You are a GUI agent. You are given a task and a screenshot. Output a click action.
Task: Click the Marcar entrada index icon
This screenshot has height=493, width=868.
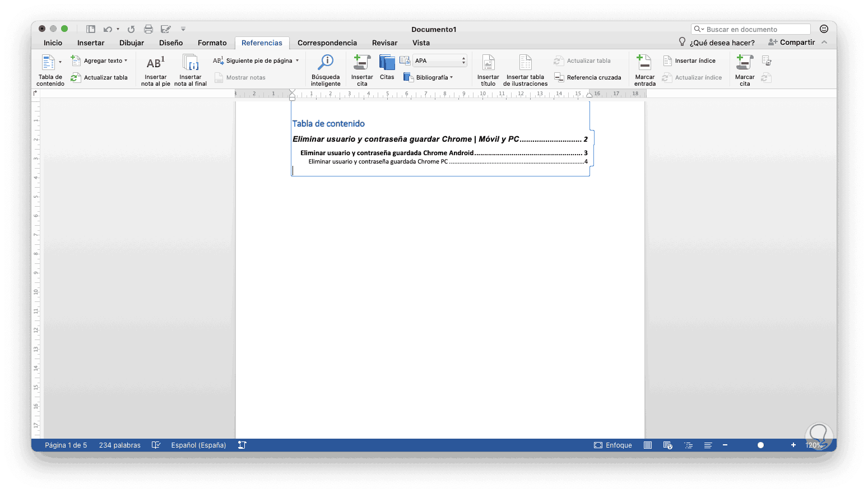coord(644,62)
